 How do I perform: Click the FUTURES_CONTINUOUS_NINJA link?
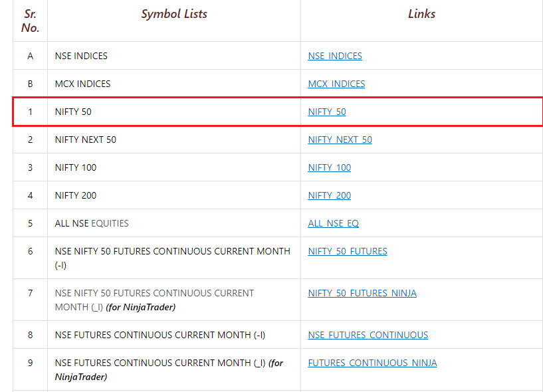(372, 363)
